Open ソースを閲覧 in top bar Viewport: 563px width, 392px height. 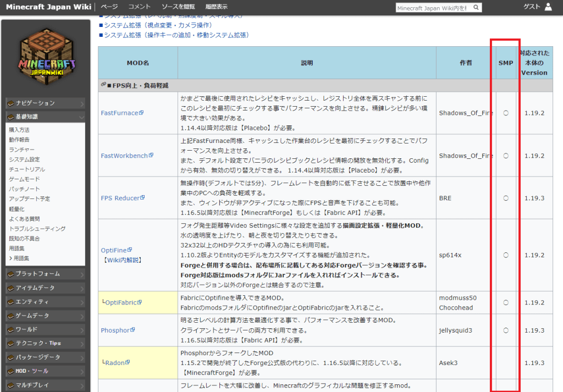coord(178,7)
